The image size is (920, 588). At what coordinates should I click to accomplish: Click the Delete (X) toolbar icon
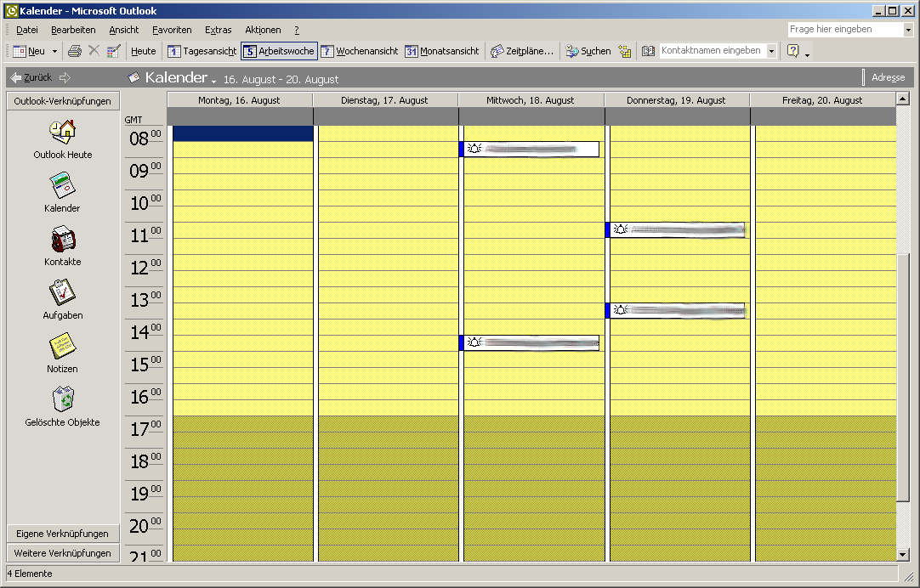pos(94,51)
